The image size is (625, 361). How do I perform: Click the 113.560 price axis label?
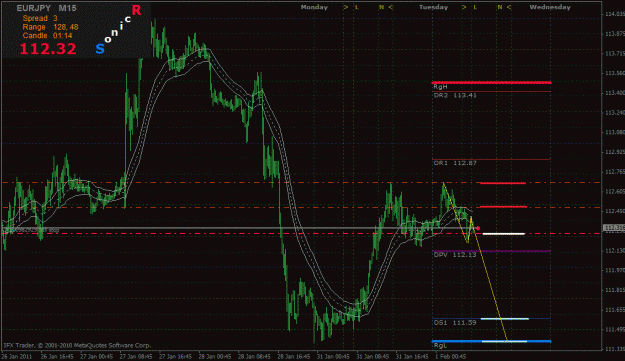point(615,73)
